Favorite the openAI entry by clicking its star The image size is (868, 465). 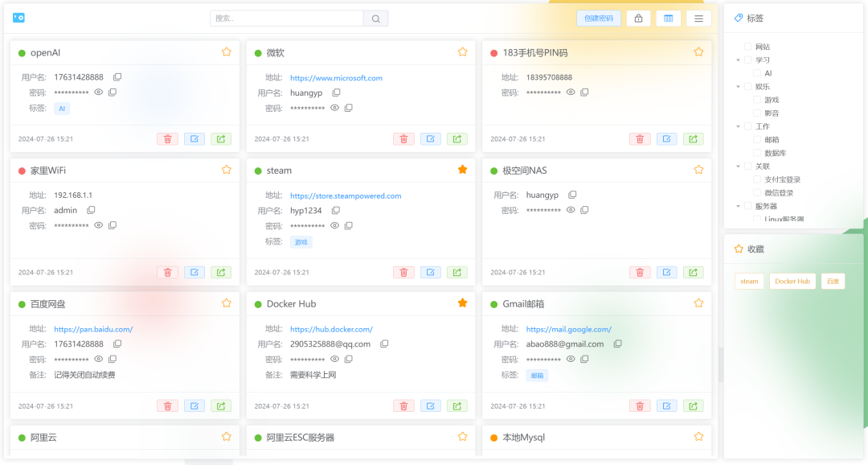coord(226,51)
